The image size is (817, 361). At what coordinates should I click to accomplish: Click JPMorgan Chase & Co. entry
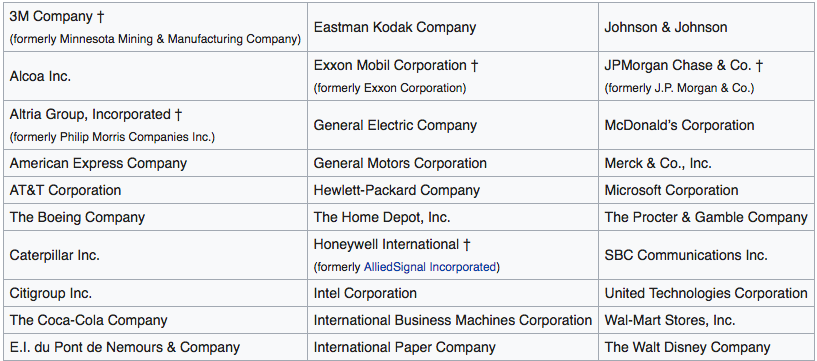coord(678,66)
